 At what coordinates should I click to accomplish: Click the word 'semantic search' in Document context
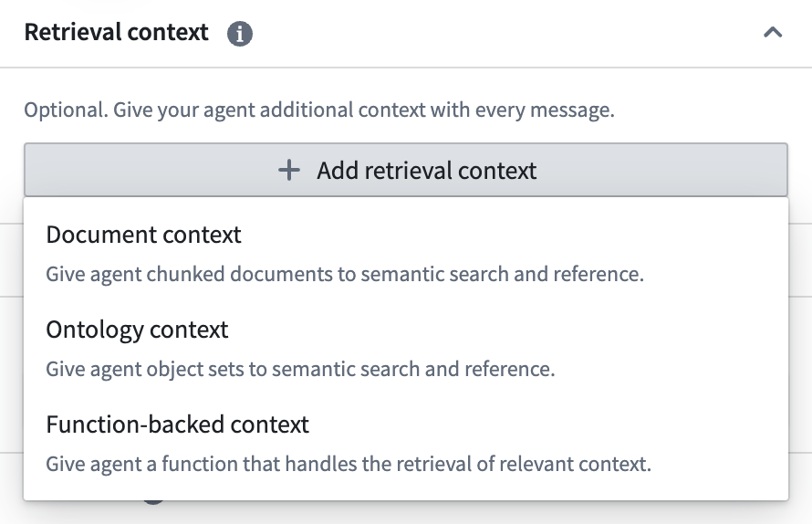pyautogui.click(x=418, y=274)
